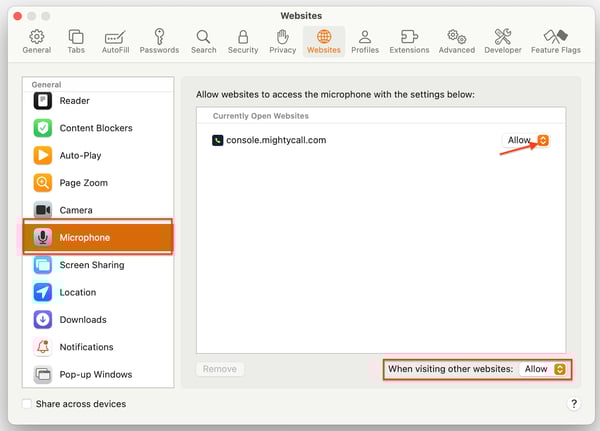
Task: Click the Screen Sharing icon
Action: click(42, 265)
